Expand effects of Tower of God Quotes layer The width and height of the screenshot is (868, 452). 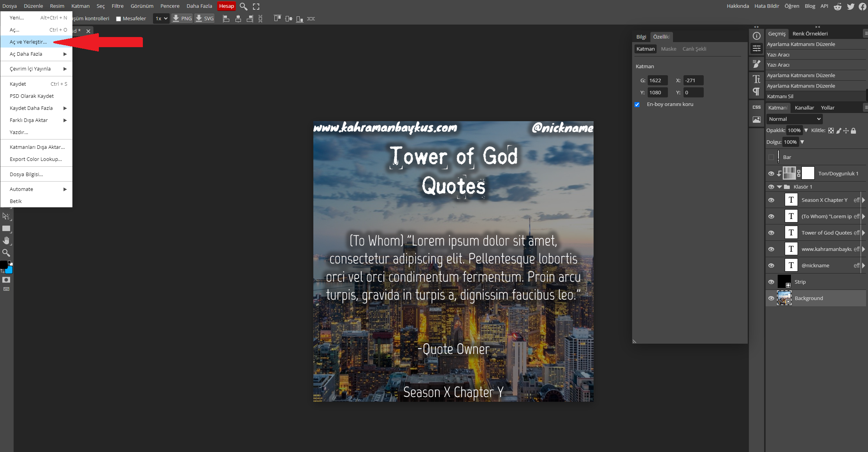pos(863,233)
